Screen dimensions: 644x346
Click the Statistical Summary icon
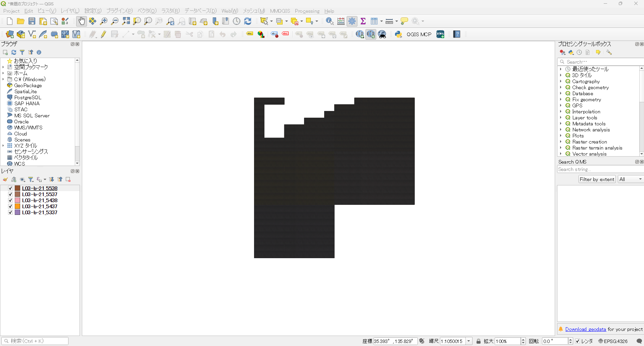pyautogui.click(x=363, y=21)
